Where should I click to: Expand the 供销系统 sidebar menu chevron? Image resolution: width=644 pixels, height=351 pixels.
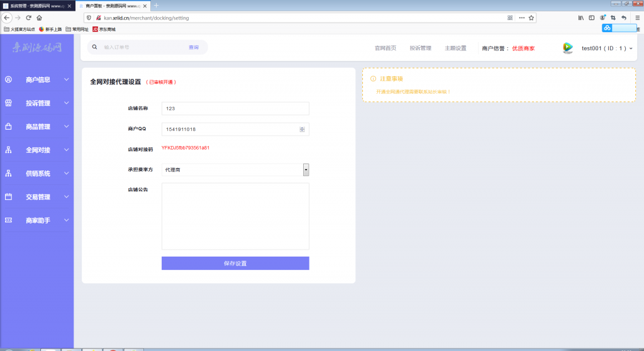[x=66, y=174]
